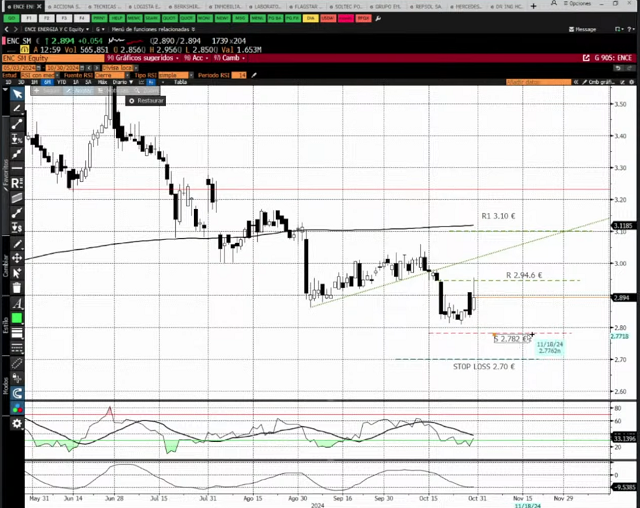Select the horizontal line tool
Image resolution: width=640 pixels, height=508 pixels.
click(x=17, y=168)
